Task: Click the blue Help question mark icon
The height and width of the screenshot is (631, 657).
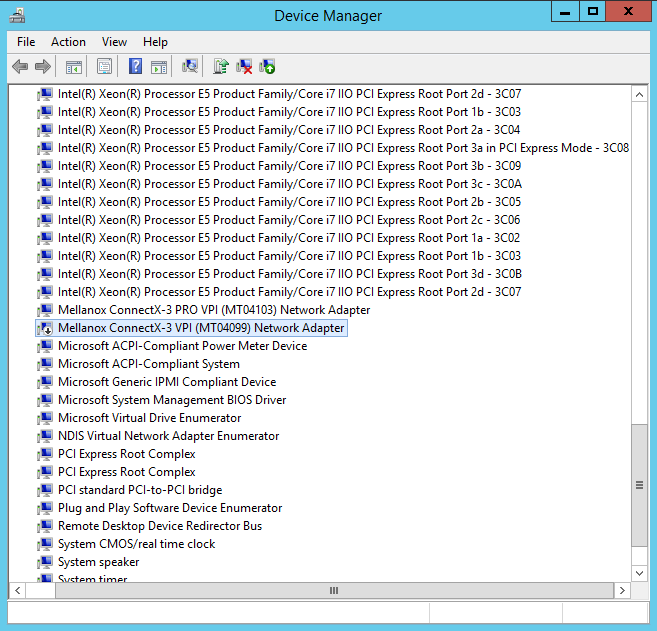Action: (135, 66)
